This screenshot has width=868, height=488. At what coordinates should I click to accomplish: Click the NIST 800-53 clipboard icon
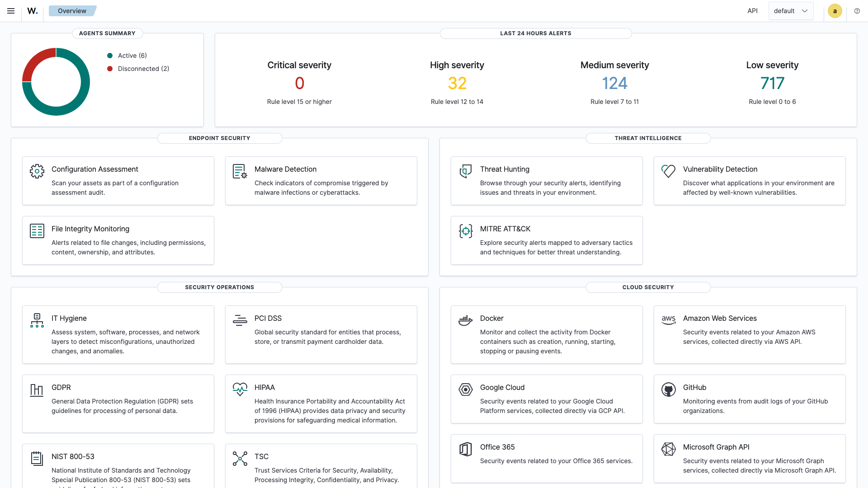pos(37,459)
